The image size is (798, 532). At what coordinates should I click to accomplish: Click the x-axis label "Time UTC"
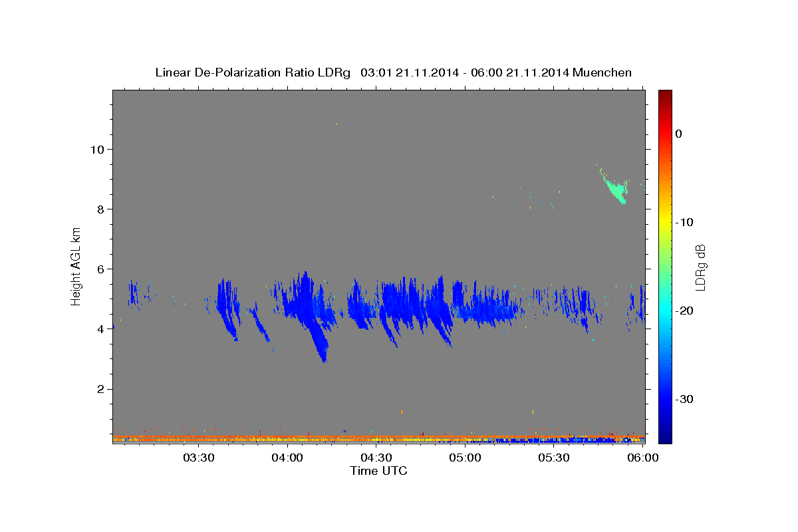[378, 471]
